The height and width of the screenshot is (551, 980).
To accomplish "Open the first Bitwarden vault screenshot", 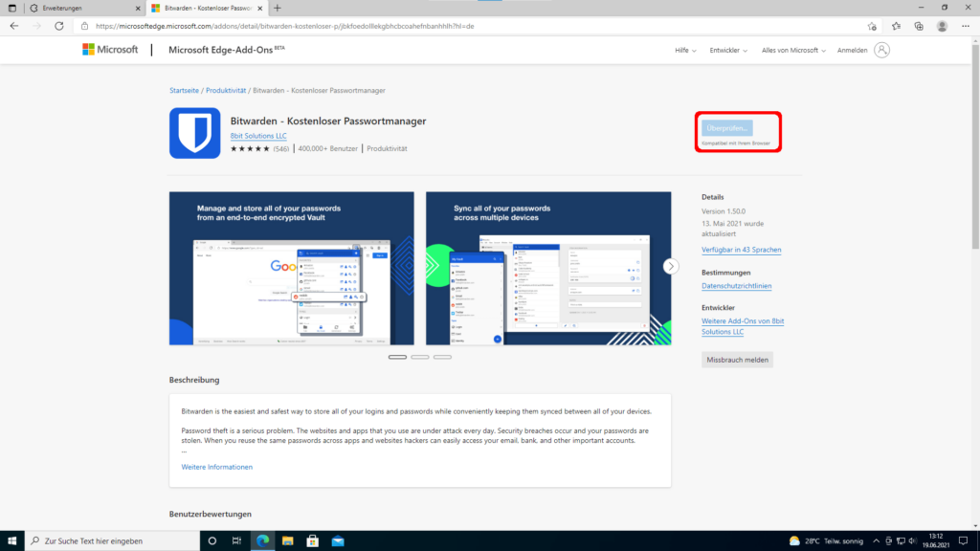I will pos(291,268).
